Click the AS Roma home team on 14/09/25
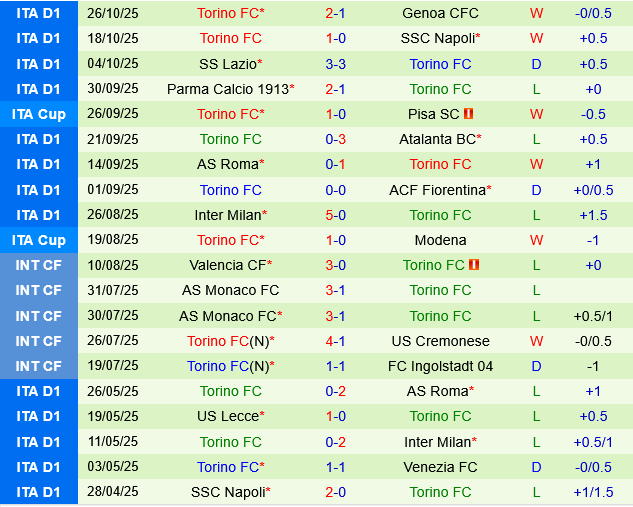 coord(229,164)
